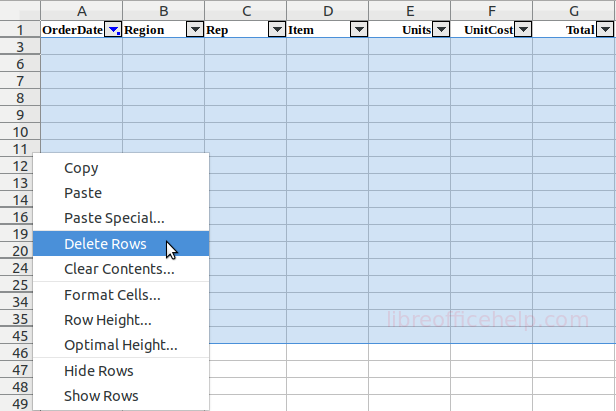Click row header 45
This screenshot has width=616, height=411.
[x=16, y=336]
